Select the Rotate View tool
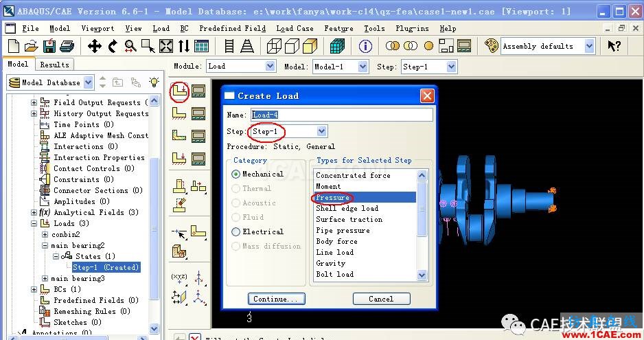Viewport: 644px width, 340px height. tap(113, 46)
